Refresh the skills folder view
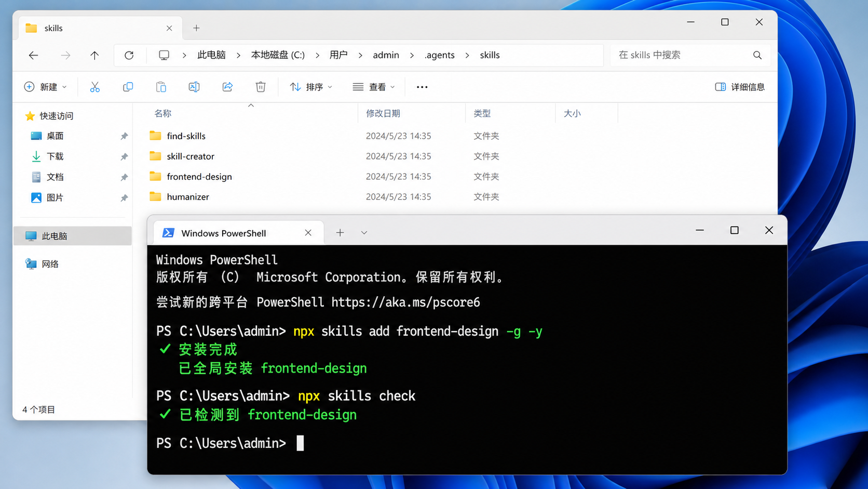 tap(129, 55)
